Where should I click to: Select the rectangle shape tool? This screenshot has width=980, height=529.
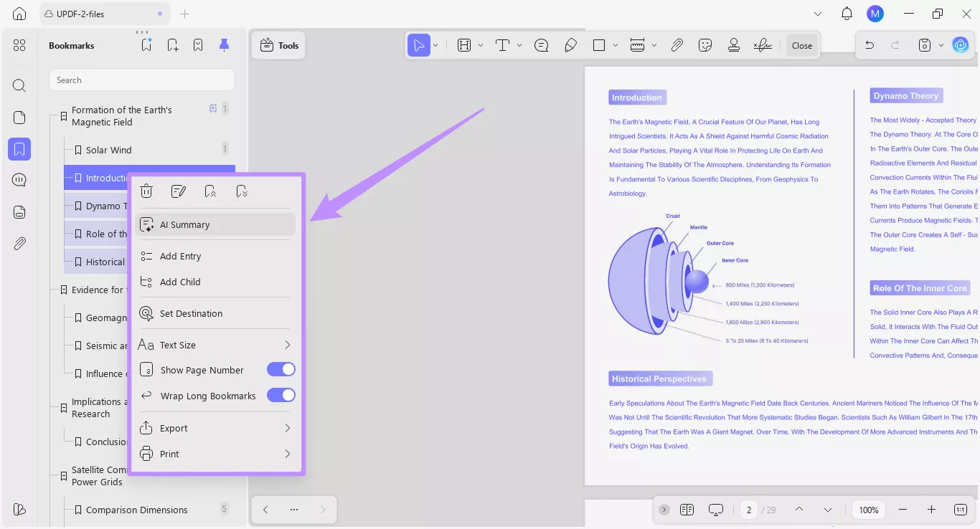(x=599, y=45)
